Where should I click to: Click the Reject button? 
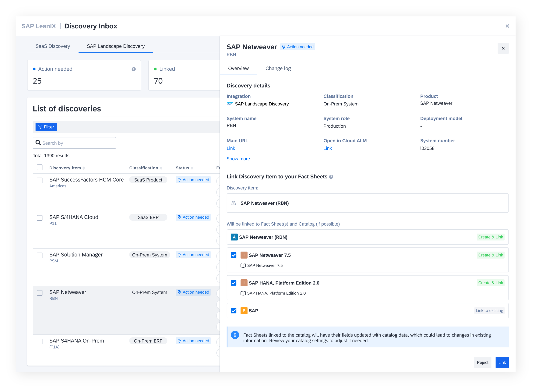point(482,362)
